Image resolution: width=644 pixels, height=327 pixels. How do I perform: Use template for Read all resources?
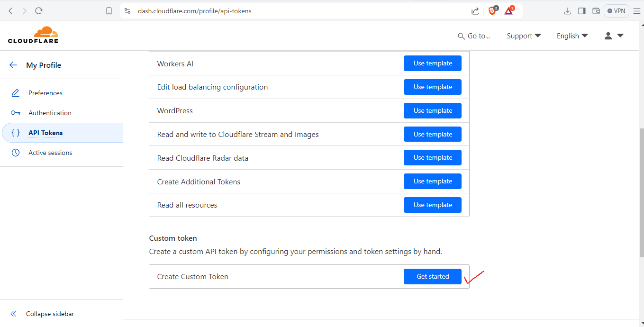point(433,205)
